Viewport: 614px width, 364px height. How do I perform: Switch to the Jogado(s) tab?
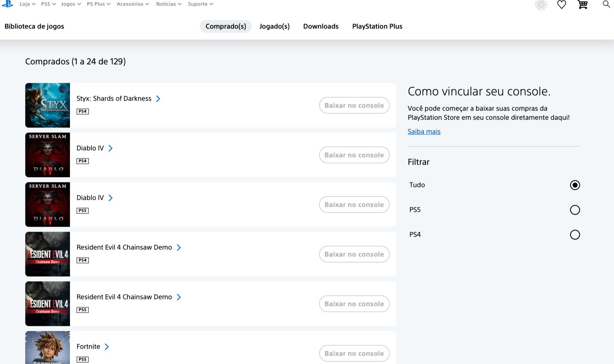(275, 26)
